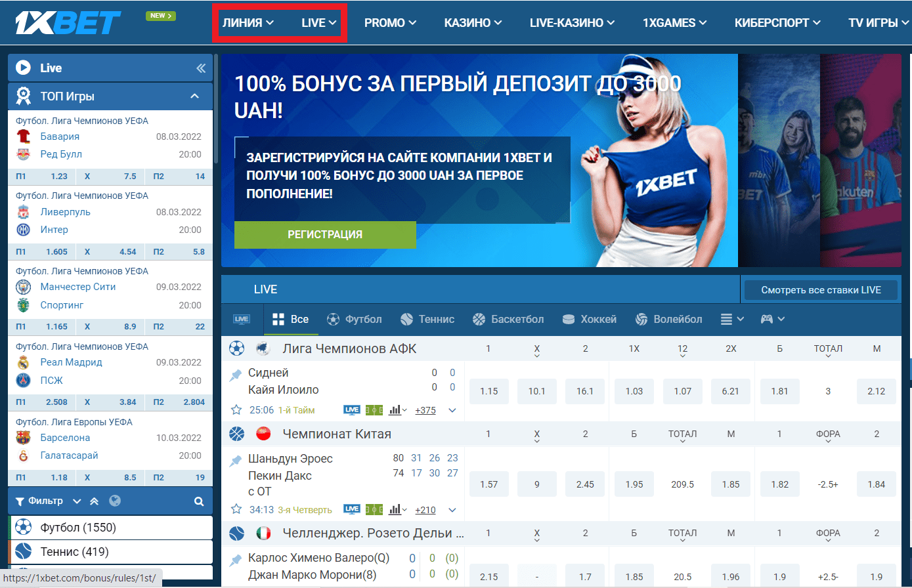Pin the Карлос Химено Валеро match
The width and height of the screenshot is (912, 588).
[x=235, y=560]
